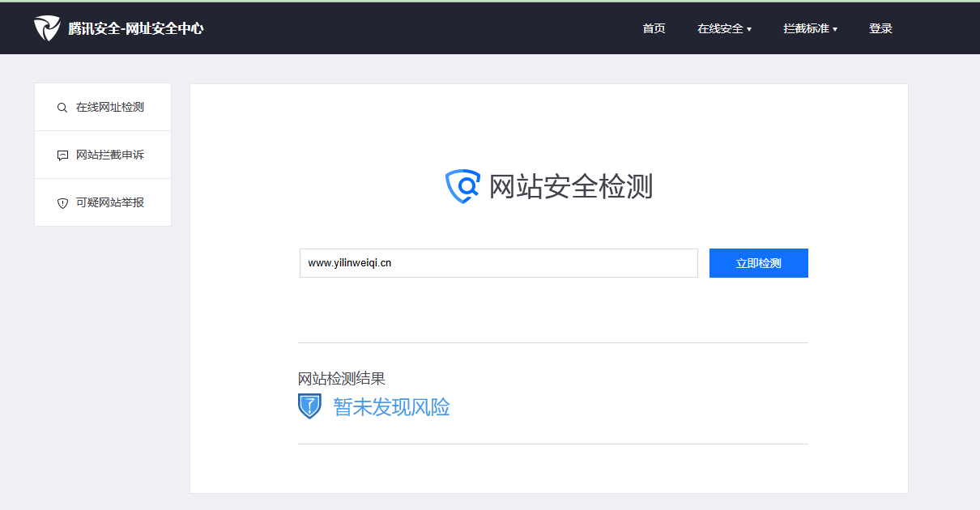980x510 pixels.
Task: Click the blue shield-magnifier icon by 网站安全检测
Action: (463, 187)
